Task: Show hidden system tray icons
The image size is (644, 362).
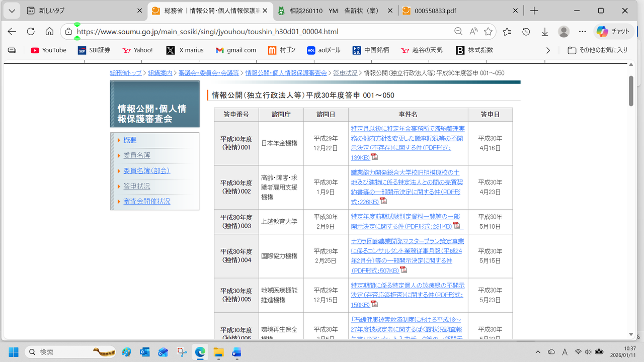Action: pos(538,352)
